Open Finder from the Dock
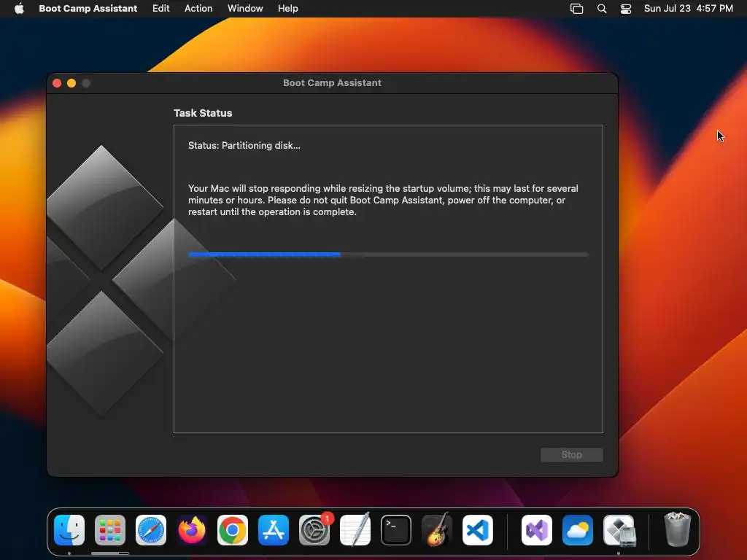The height and width of the screenshot is (560, 747). 69,530
